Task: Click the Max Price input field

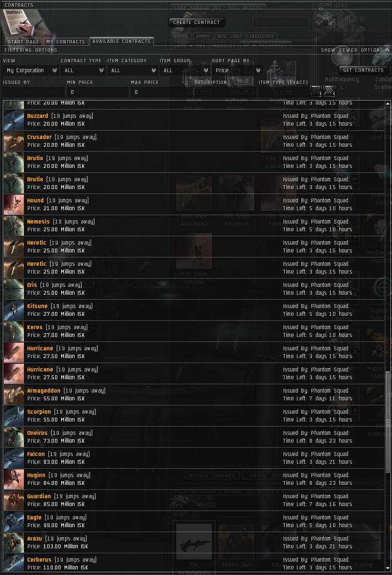Action: (160, 92)
